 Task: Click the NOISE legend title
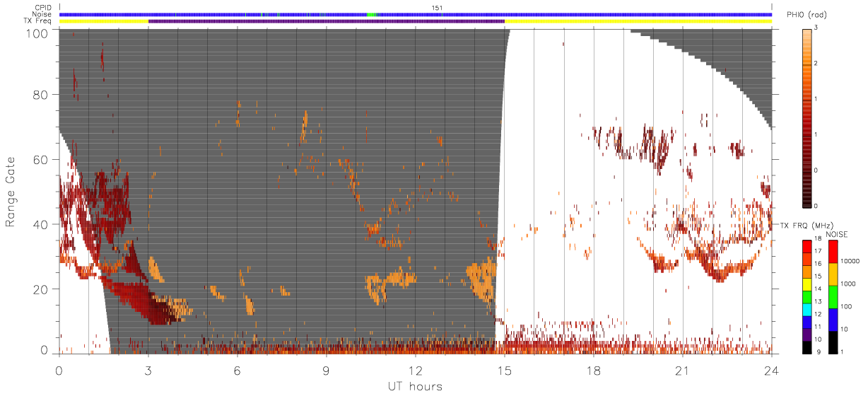838,234
